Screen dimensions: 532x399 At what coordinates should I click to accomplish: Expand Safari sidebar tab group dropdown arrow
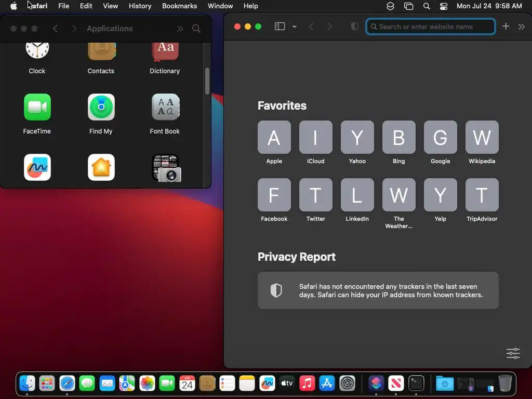pyautogui.click(x=295, y=26)
